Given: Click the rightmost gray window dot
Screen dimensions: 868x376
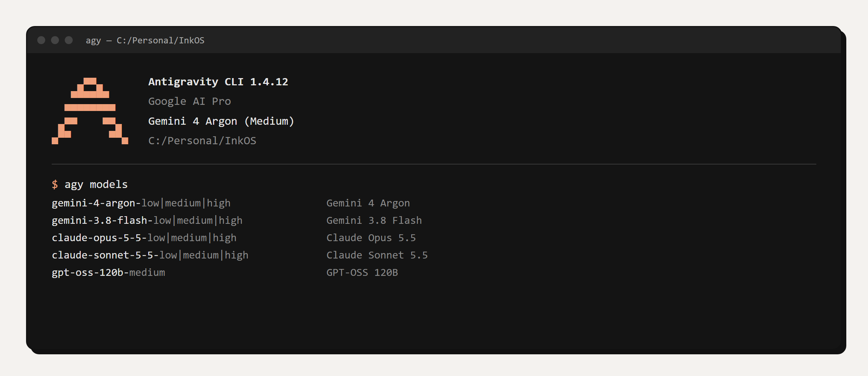Looking at the screenshot, I should coord(69,40).
